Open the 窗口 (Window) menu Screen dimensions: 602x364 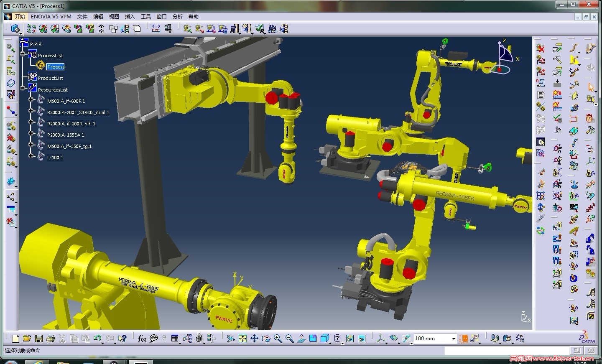[162, 17]
